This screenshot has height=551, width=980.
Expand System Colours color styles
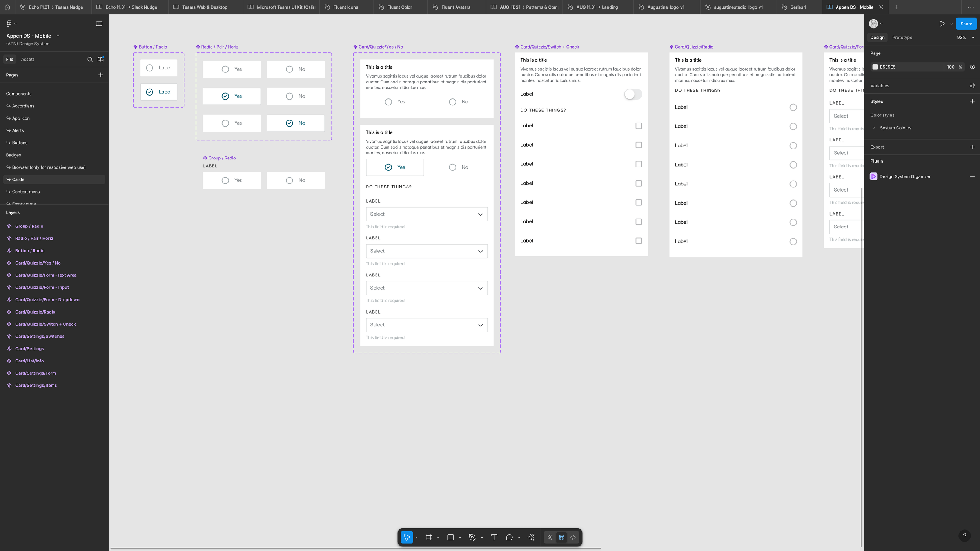point(874,128)
